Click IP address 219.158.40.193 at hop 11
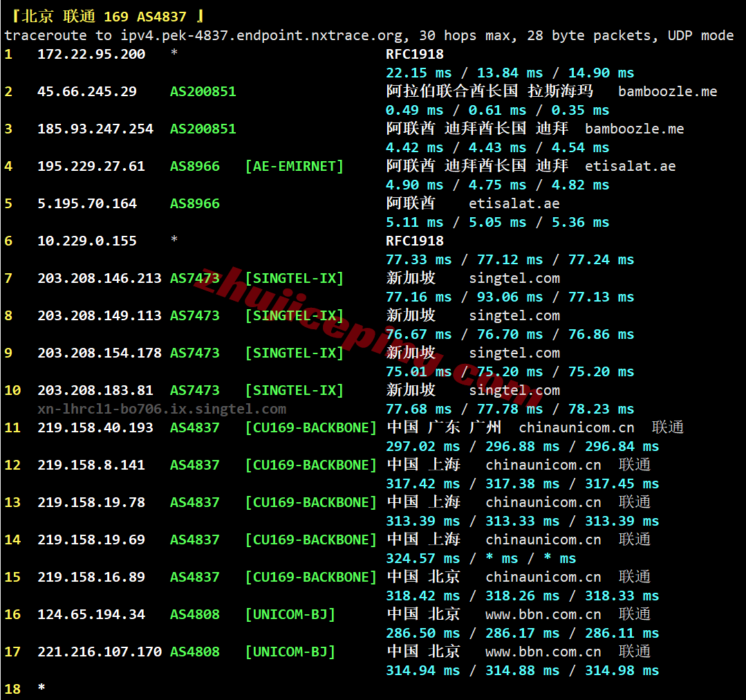The width and height of the screenshot is (746, 700). (95, 427)
